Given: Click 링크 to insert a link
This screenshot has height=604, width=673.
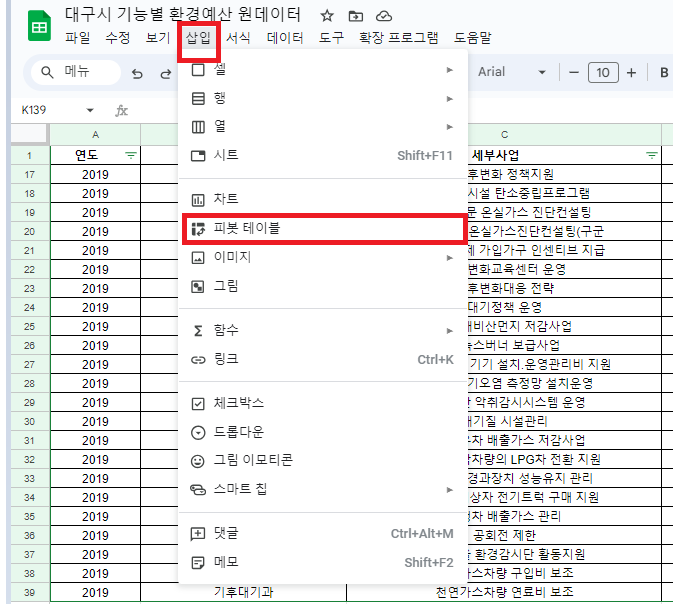Looking at the screenshot, I should (x=226, y=359).
